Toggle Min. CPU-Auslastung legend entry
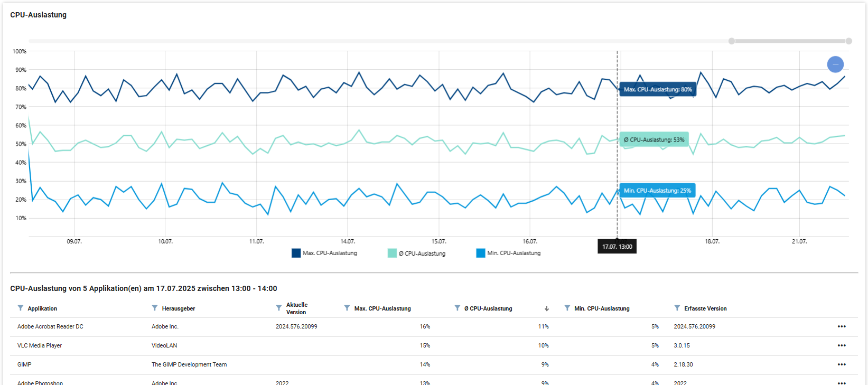868x385 pixels. tap(508, 253)
